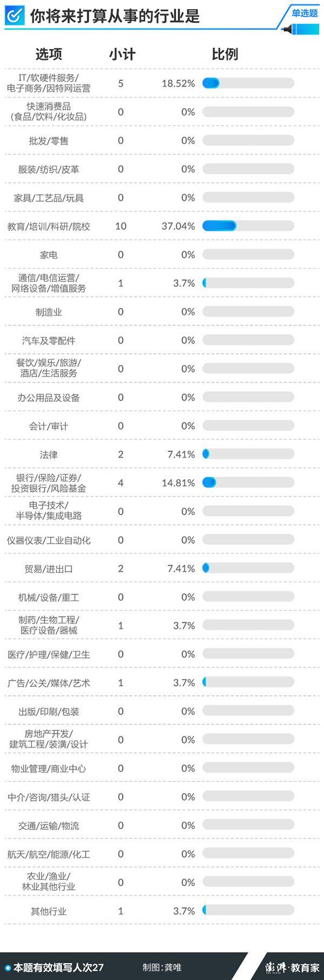Click the IT/软硬件服务 percentage bar
Viewport: 324px width, 980px height.
(x=248, y=83)
